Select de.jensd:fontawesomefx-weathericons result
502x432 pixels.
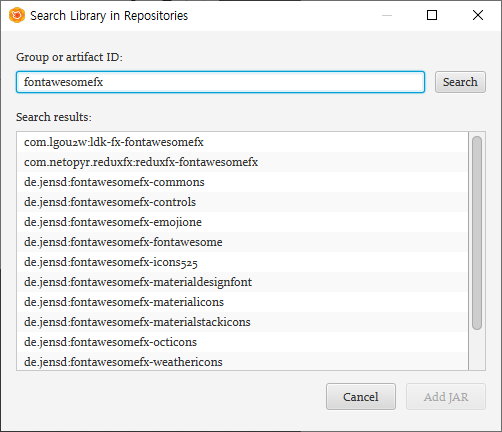(242, 361)
